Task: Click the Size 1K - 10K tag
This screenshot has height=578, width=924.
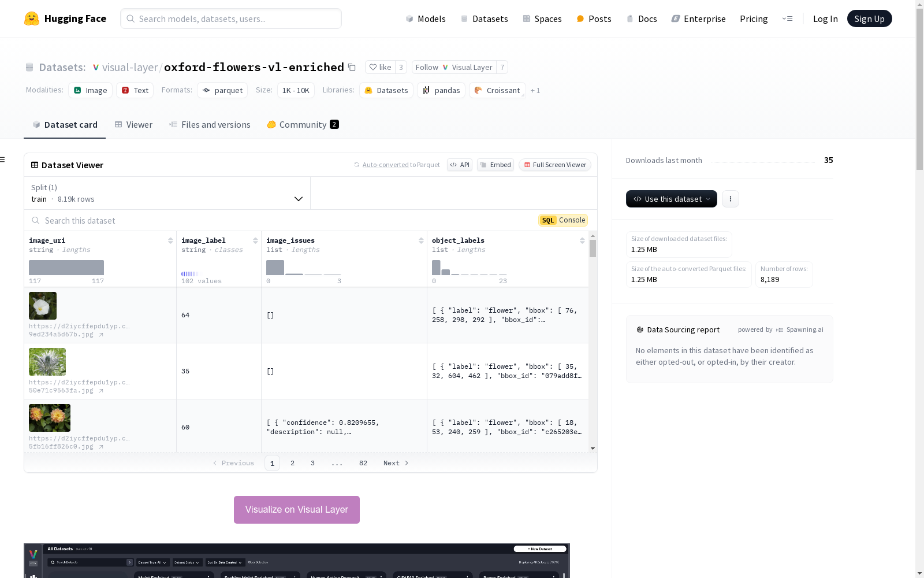Action: (x=296, y=90)
